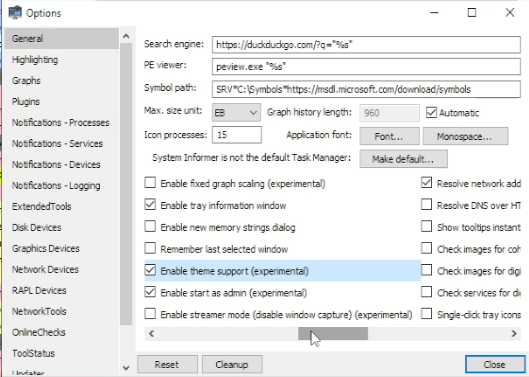Open OnlineChecks section
Screen dimensions: 529x377
(x=62, y=332)
